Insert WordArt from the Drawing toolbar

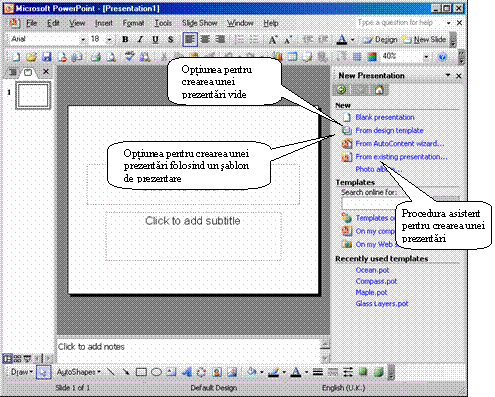click(187, 372)
